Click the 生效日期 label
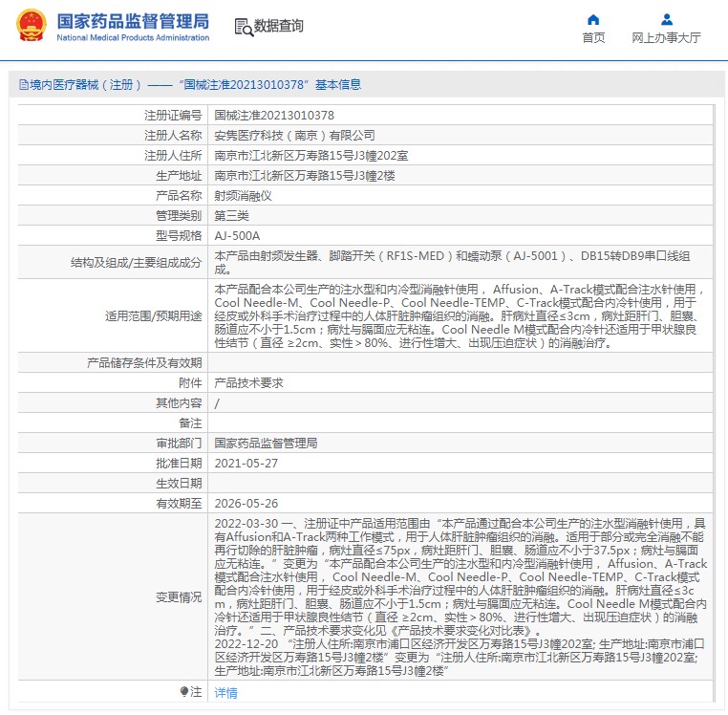The width and height of the screenshot is (728, 715). [x=179, y=483]
